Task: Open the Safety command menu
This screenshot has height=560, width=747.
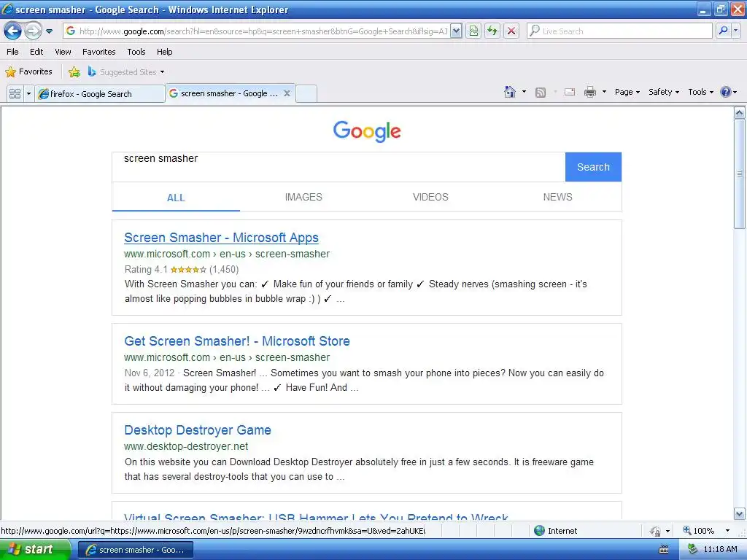Action: click(x=663, y=92)
